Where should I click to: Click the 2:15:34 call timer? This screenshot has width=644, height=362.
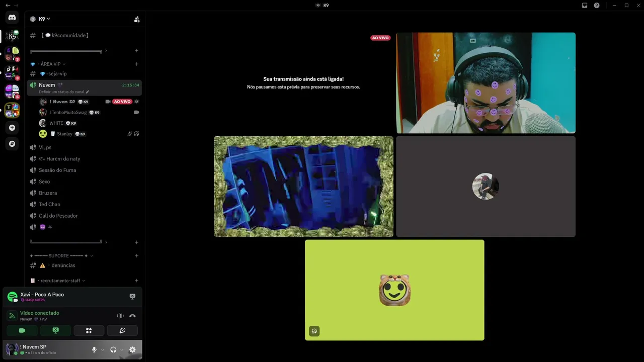[131, 85]
